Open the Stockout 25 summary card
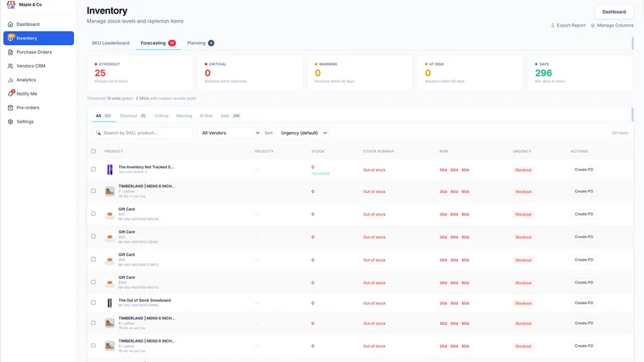Screen dimensions: 644x362 coord(139,72)
